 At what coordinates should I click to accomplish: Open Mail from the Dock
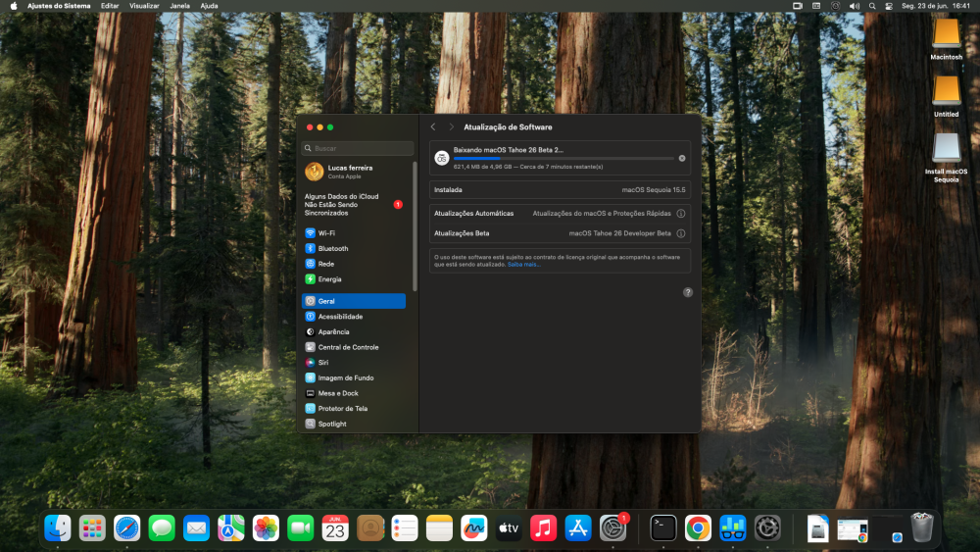click(196, 528)
